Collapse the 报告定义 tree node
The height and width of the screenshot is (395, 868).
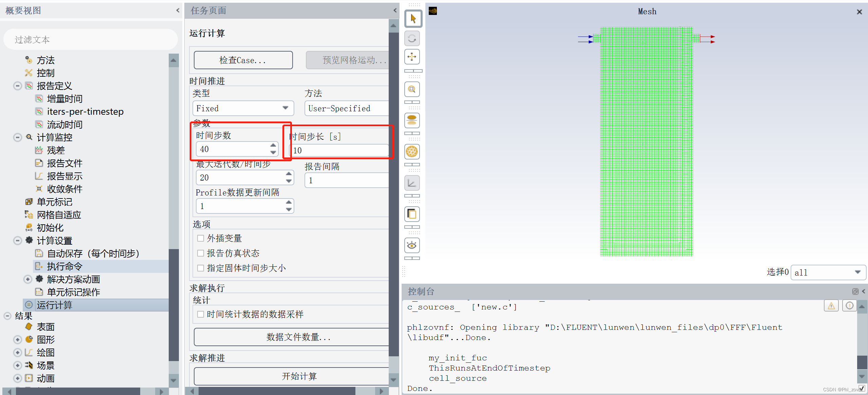coord(18,86)
